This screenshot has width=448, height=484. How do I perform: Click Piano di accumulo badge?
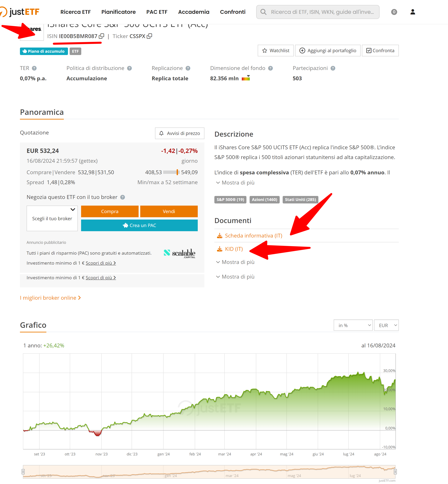(x=44, y=51)
